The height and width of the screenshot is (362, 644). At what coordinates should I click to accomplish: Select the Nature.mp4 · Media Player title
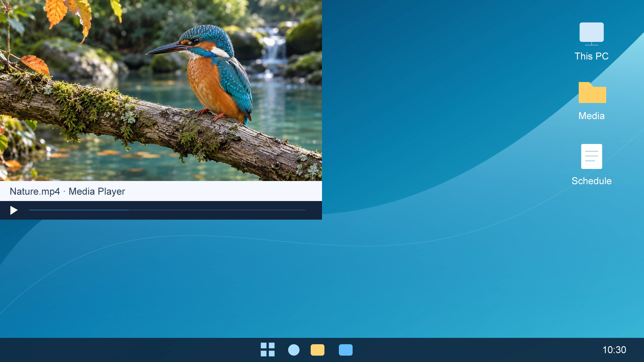tap(67, 191)
